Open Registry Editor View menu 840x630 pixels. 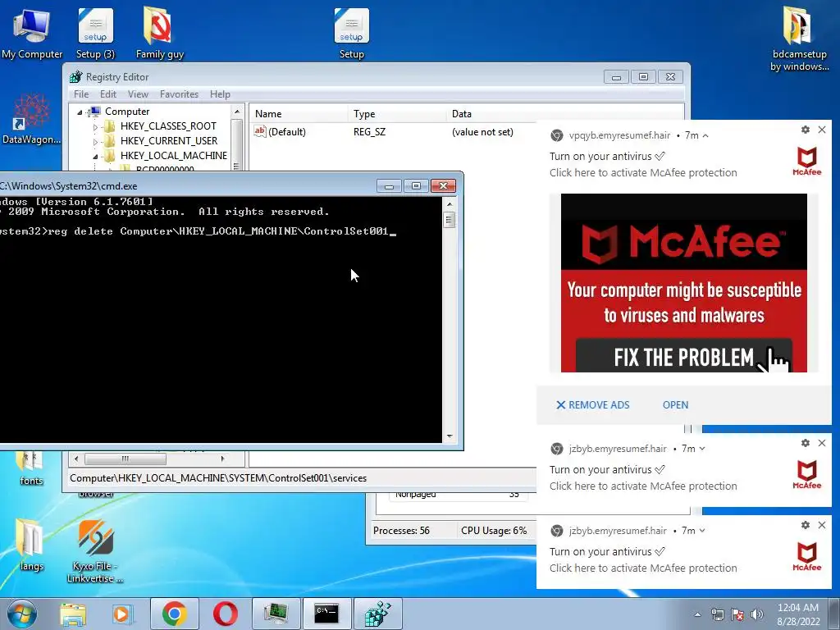coord(138,94)
